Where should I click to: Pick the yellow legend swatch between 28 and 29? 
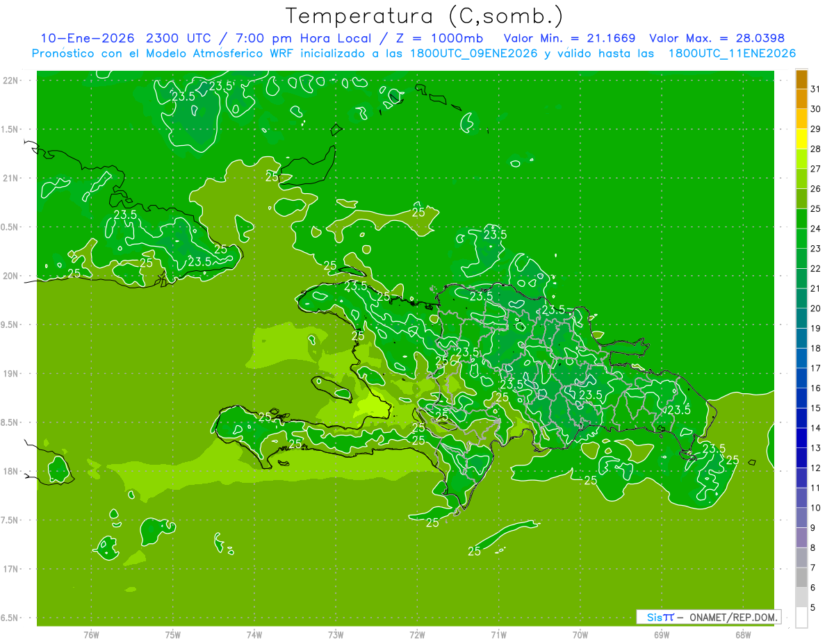tap(801, 138)
